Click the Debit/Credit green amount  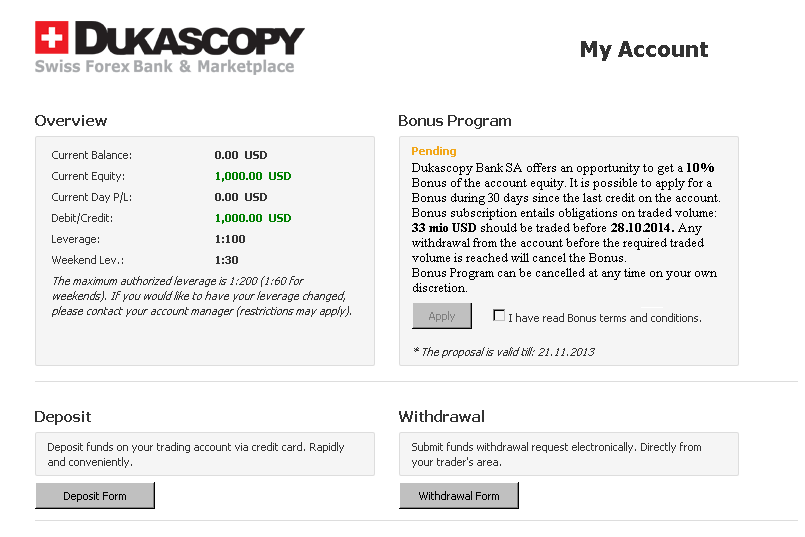(253, 218)
